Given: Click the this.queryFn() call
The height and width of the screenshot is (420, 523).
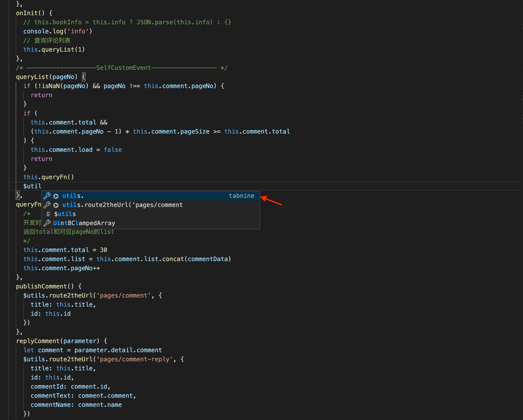Looking at the screenshot, I should coord(49,177).
